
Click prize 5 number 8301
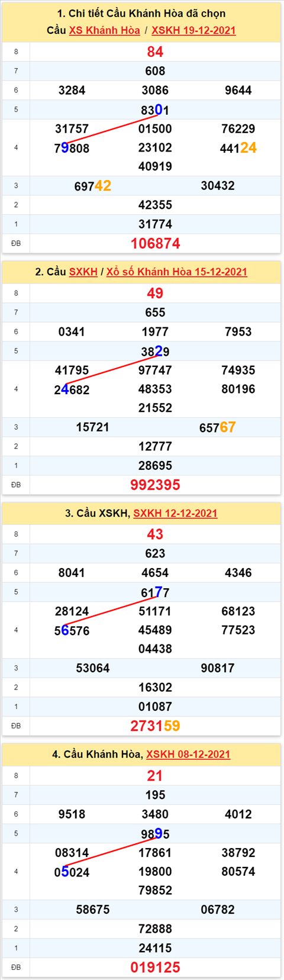[155, 109]
